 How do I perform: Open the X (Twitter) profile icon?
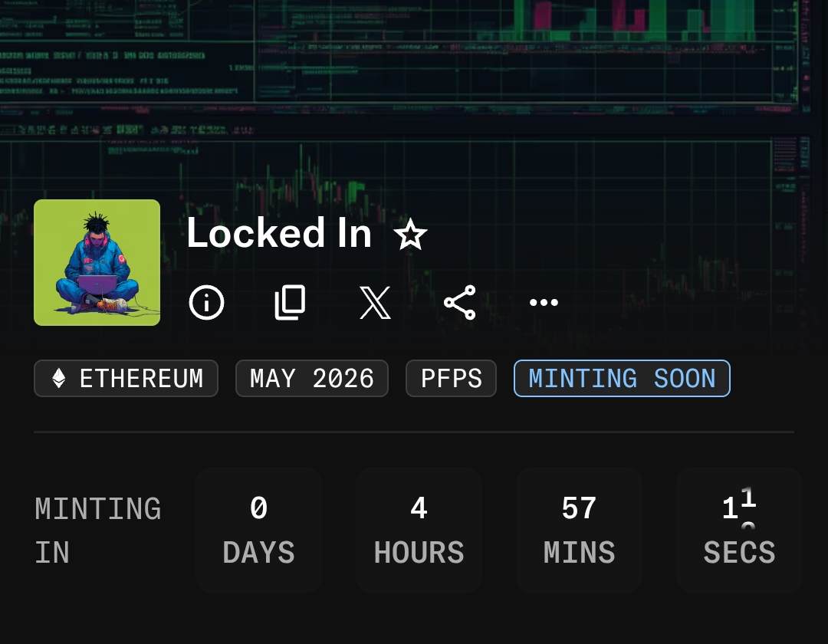(375, 303)
